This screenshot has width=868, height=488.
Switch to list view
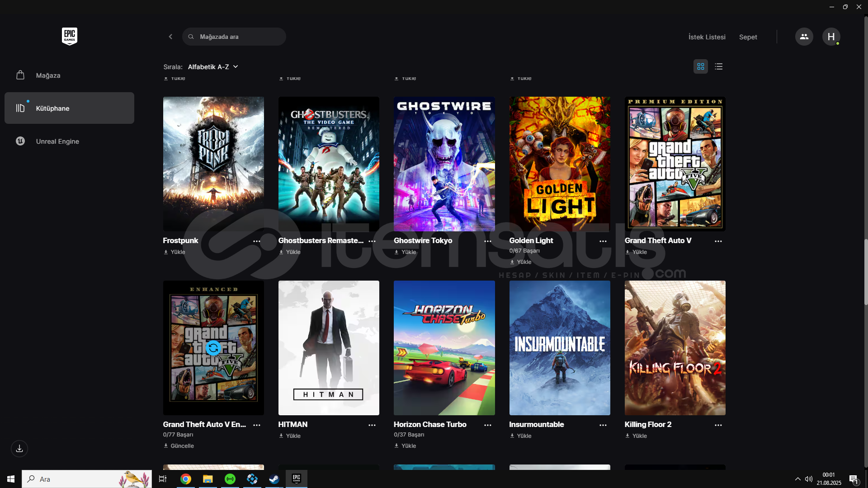(719, 66)
